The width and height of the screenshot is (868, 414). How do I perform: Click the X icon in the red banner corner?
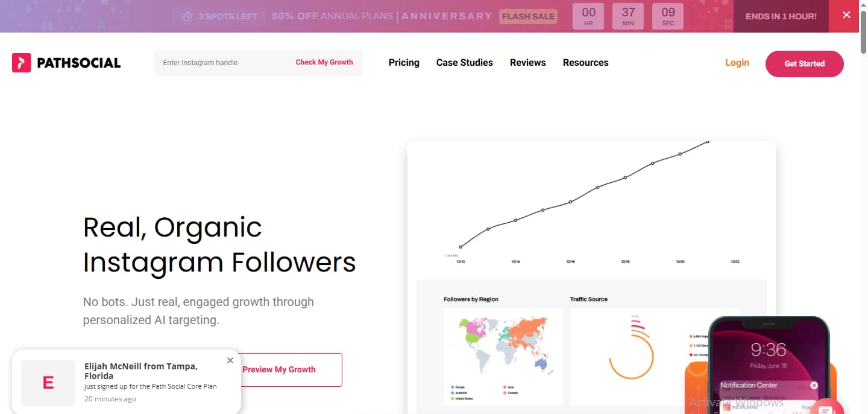point(846,15)
